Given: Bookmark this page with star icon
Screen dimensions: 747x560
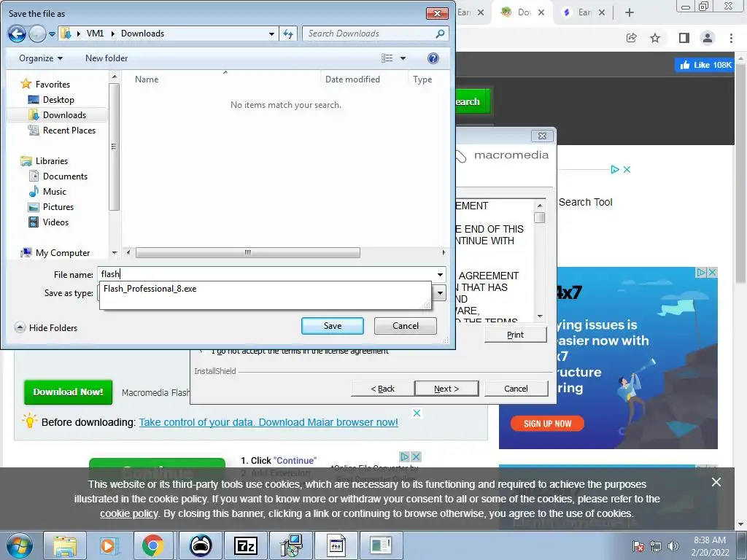Looking at the screenshot, I should pos(656,38).
